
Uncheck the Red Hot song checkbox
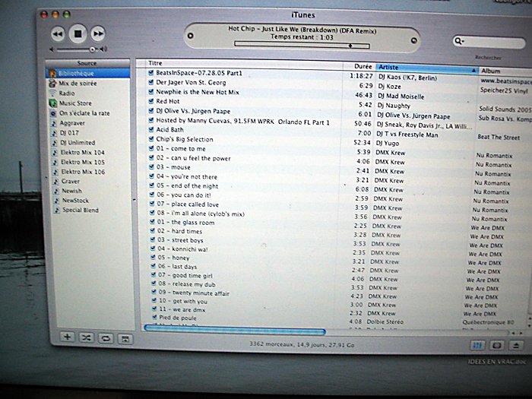[151, 101]
